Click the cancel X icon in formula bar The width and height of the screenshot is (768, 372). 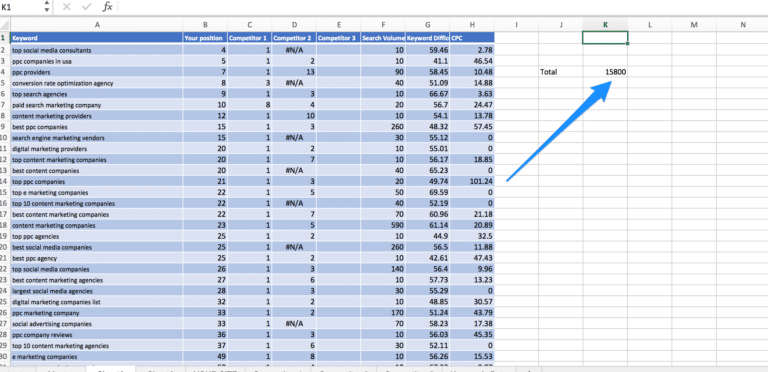[x=67, y=6]
